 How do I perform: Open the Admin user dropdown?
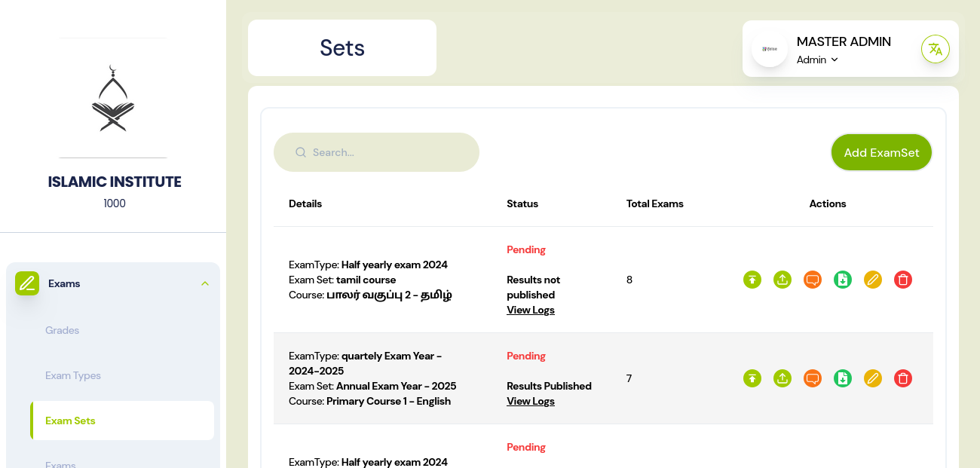pos(818,60)
